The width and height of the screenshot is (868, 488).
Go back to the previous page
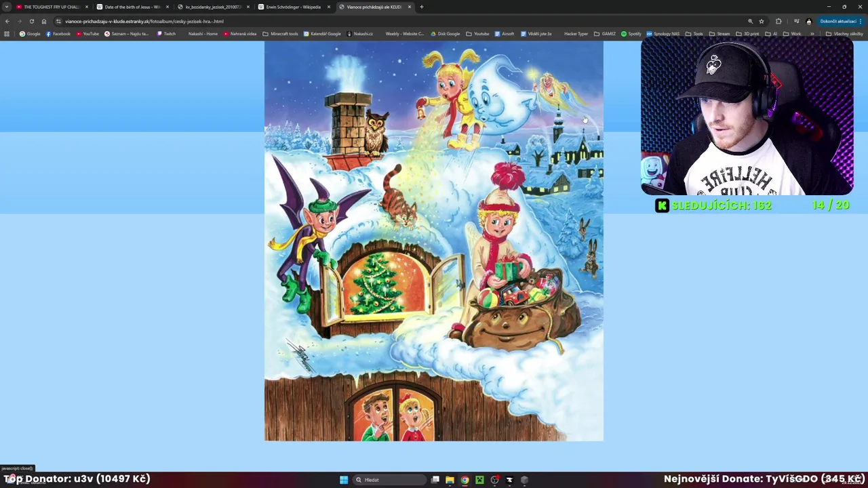[7, 21]
